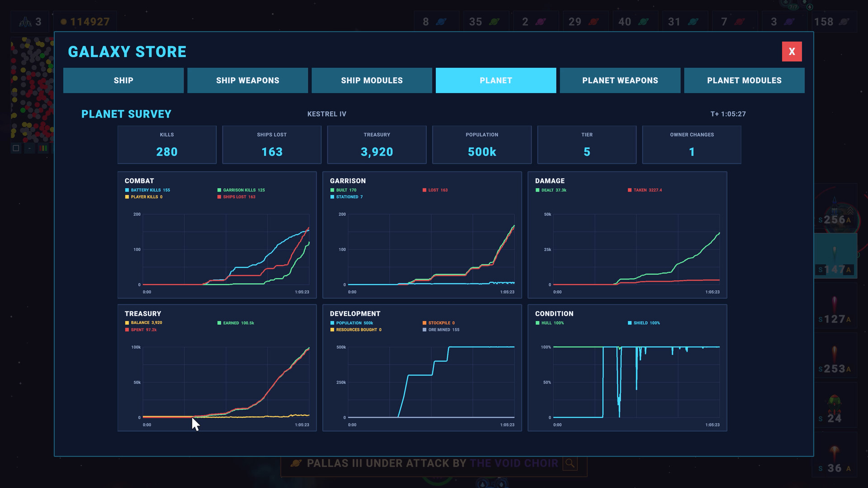Toggle the Dealt legend in Damage chart
The width and height of the screenshot is (868, 488).
551,190
